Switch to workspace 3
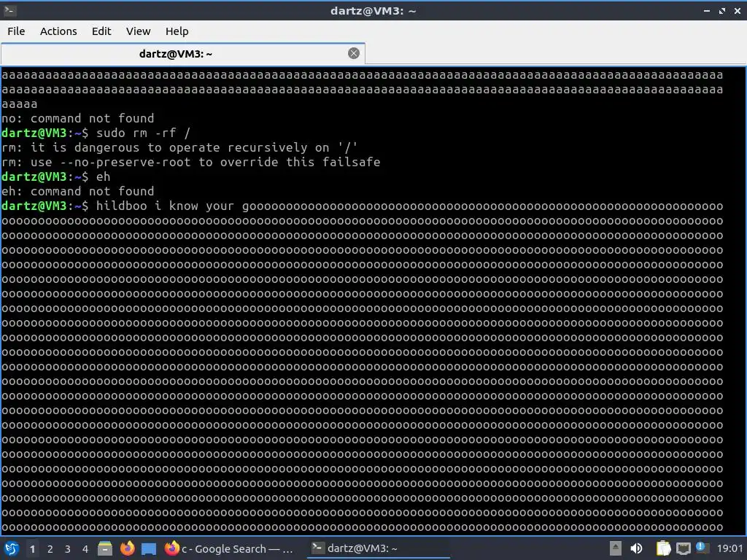The width and height of the screenshot is (747, 560). click(68, 549)
